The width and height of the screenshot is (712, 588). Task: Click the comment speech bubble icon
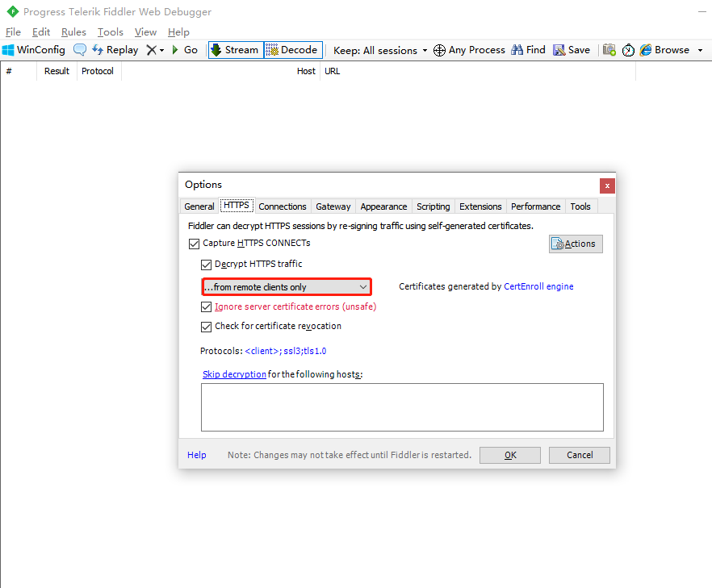click(x=79, y=50)
